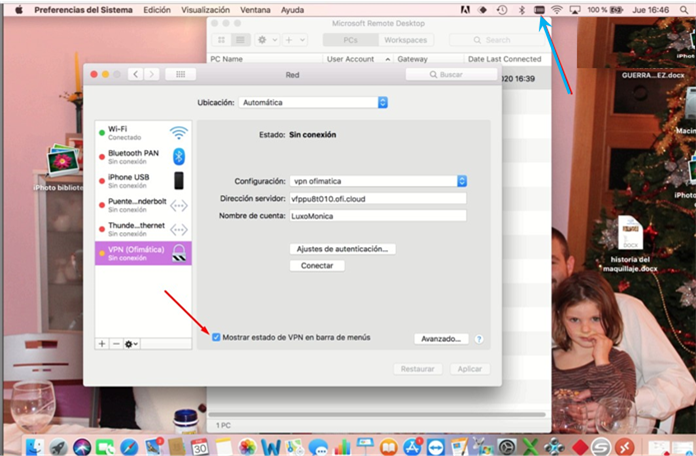Open App Store from the dock
The height and width of the screenshot is (456, 696).
(x=412, y=446)
